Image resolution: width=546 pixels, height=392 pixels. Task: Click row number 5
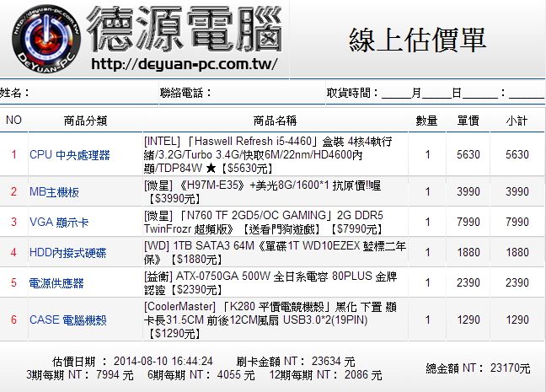click(x=14, y=282)
